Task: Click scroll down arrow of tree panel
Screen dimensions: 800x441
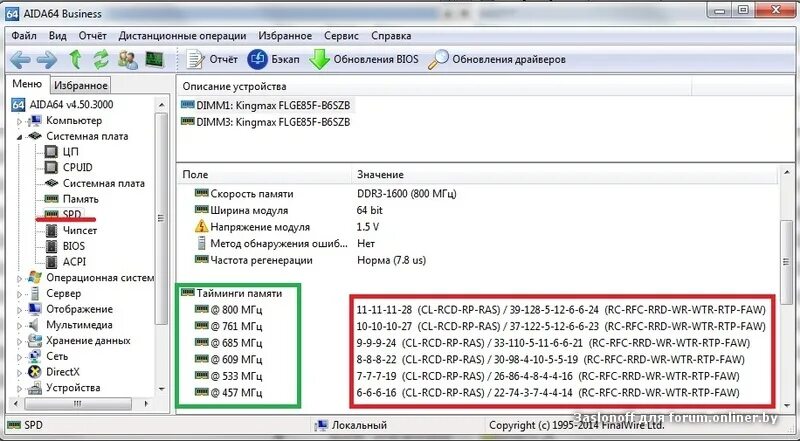Action: pyautogui.click(x=161, y=389)
